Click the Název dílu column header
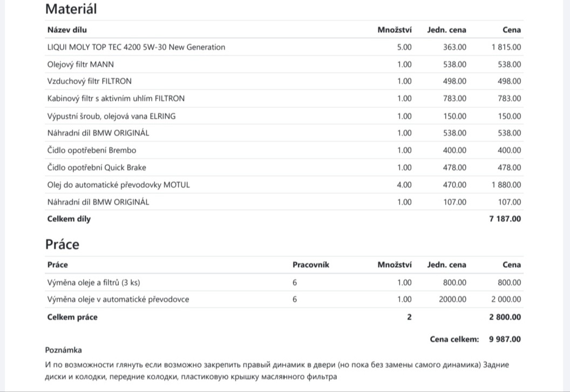Screen dimensions: 570x392 [67, 30]
